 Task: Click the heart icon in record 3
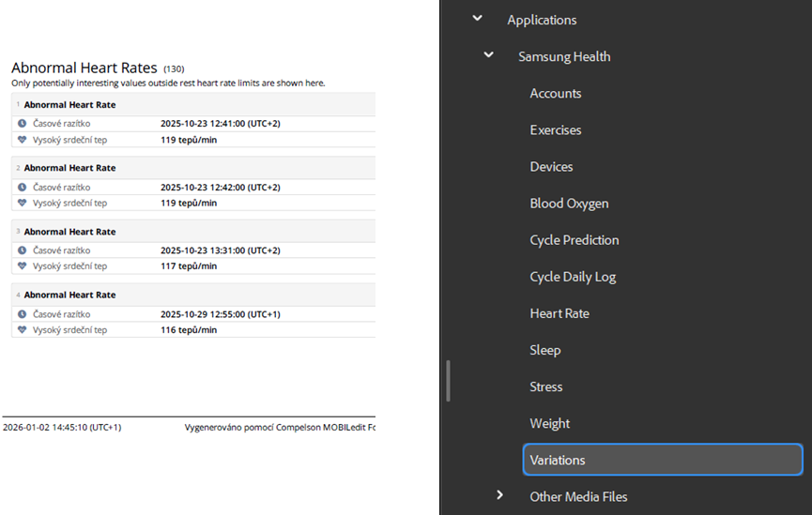[22, 266]
